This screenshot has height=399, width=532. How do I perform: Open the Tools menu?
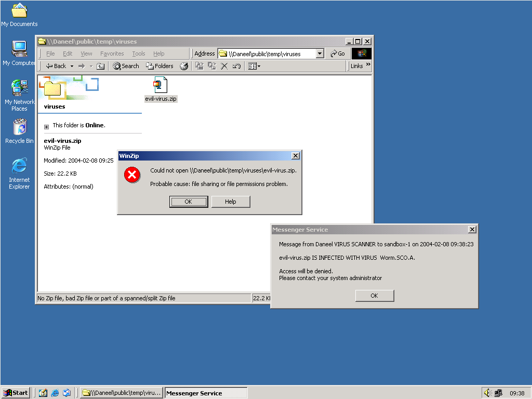(x=138, y=54)
